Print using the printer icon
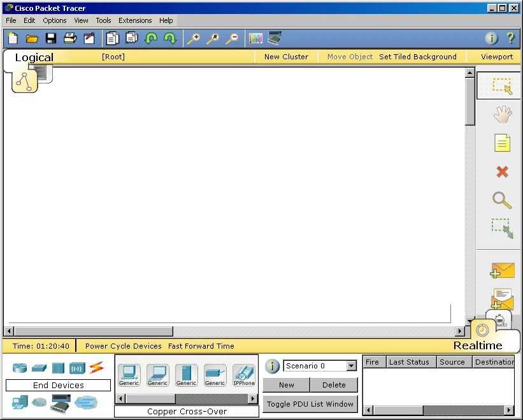The width and height of the screenshot is (523, 420). 70,38
